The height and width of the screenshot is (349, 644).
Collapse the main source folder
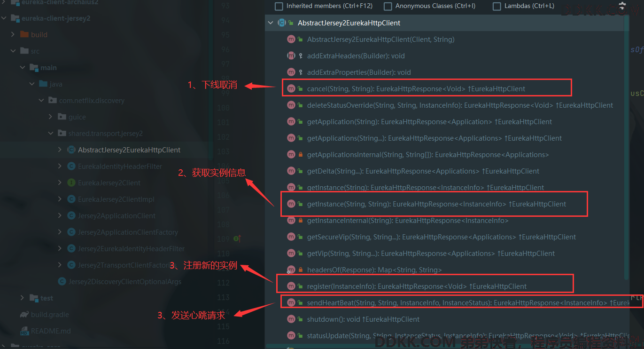[x=22, y=68]
